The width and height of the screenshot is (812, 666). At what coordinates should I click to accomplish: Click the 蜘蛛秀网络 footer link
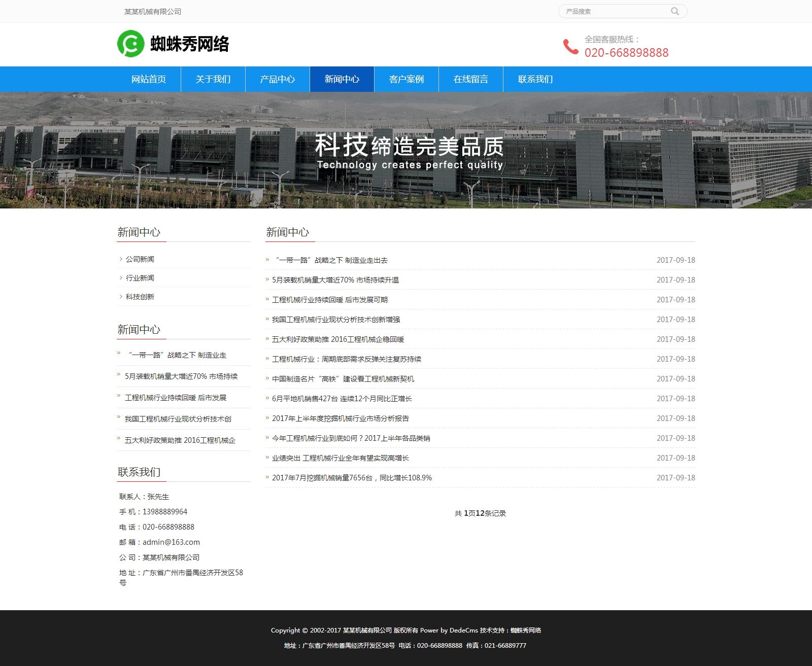pyautogui.click(x=526, y=630)
